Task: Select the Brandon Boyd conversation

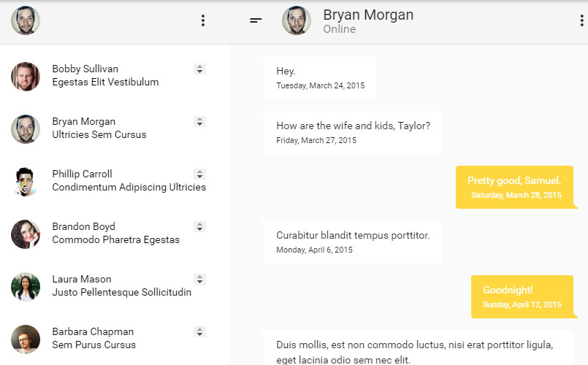Action: tap(115, 234)
